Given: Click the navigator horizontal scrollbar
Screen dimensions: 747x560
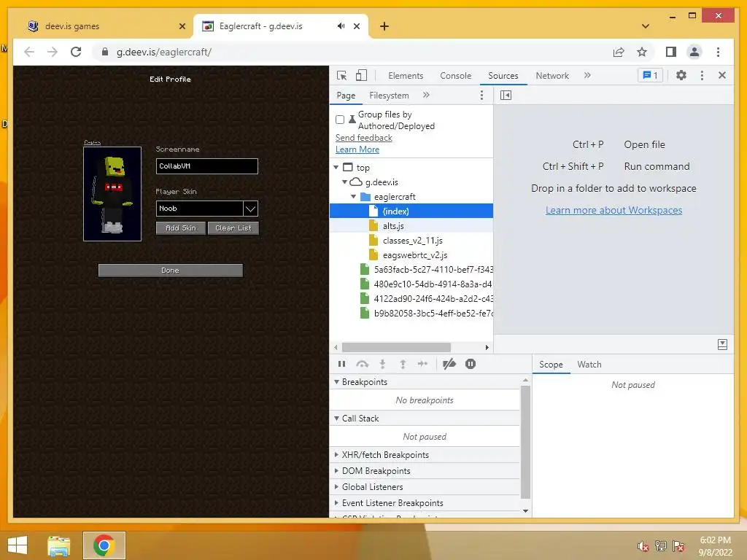Looking at the screenshot, I should [x=396, y=348].
